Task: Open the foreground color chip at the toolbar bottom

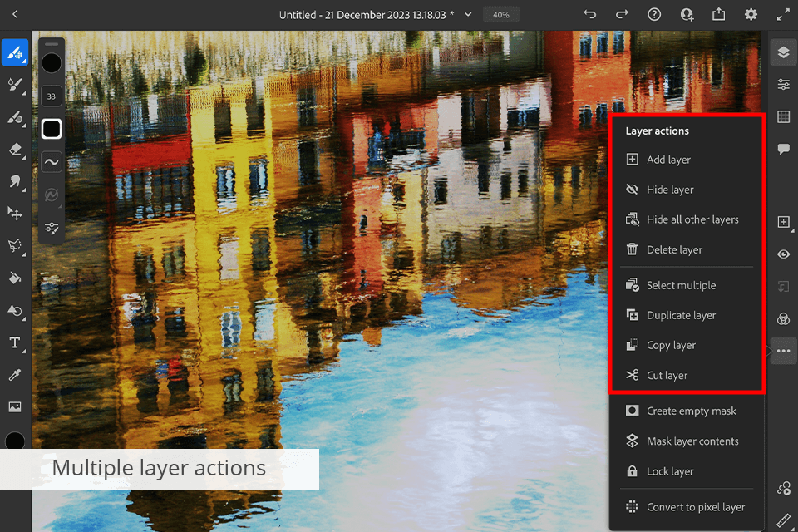Action: coord(15,441)
